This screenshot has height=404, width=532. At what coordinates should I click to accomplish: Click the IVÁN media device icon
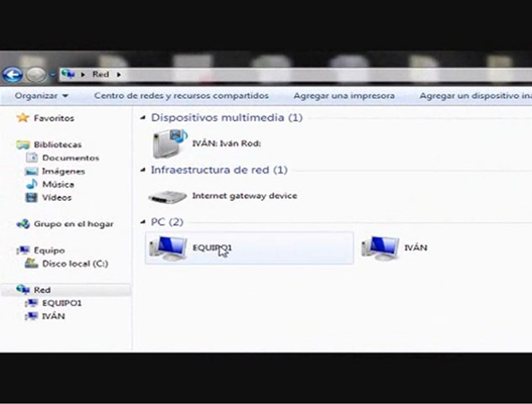(x=169, y=144)
